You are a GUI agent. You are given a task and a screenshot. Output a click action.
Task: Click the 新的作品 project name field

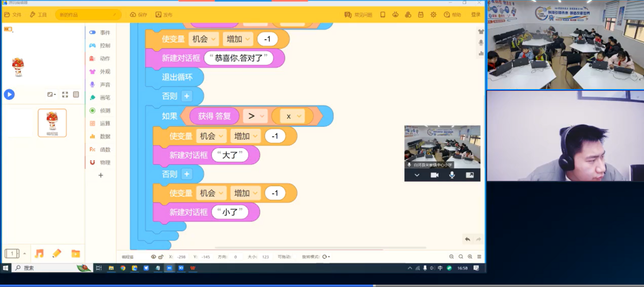[87, 15]
